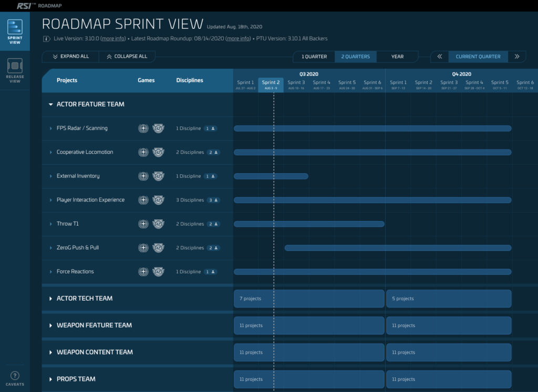Click the info icon beside Live Version
This screenshot has height=392, width=538.
pos(47,39)
